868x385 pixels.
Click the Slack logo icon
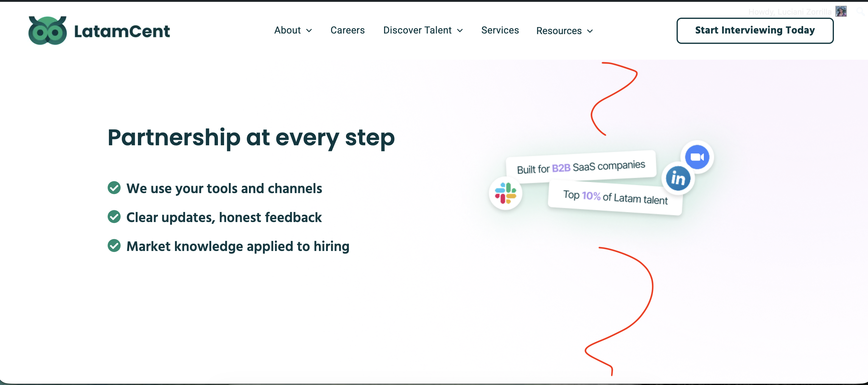(x=506, y=193)
